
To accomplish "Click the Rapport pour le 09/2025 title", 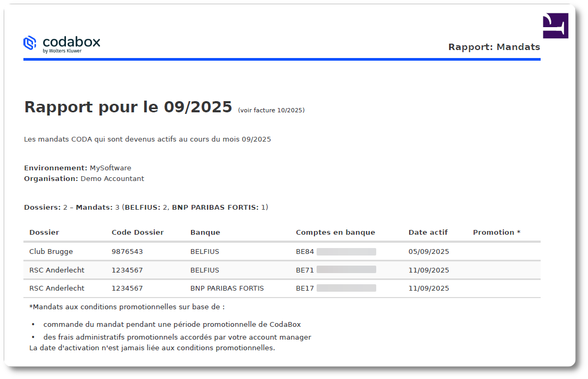I will (128, 106).
